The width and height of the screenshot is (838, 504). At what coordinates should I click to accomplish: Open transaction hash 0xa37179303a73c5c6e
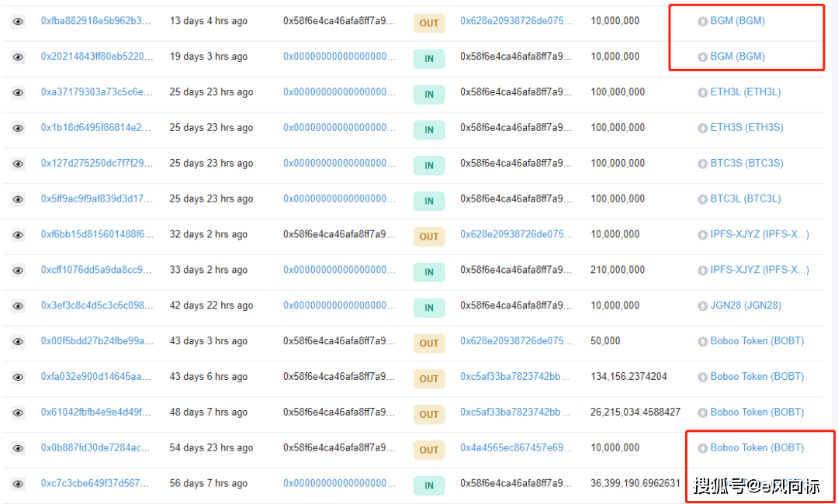click(97, 91)
